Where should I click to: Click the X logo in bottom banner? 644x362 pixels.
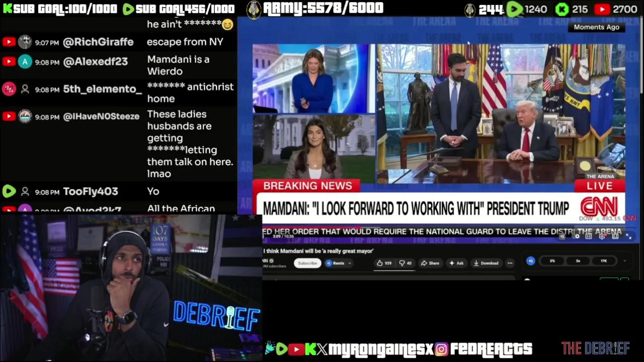click(323, 348)
